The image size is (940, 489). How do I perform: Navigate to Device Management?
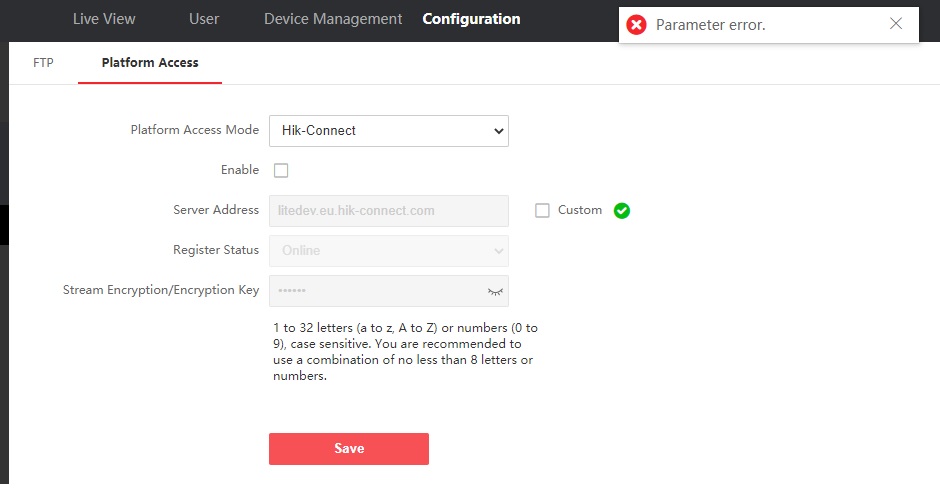[x=333, y=19]
